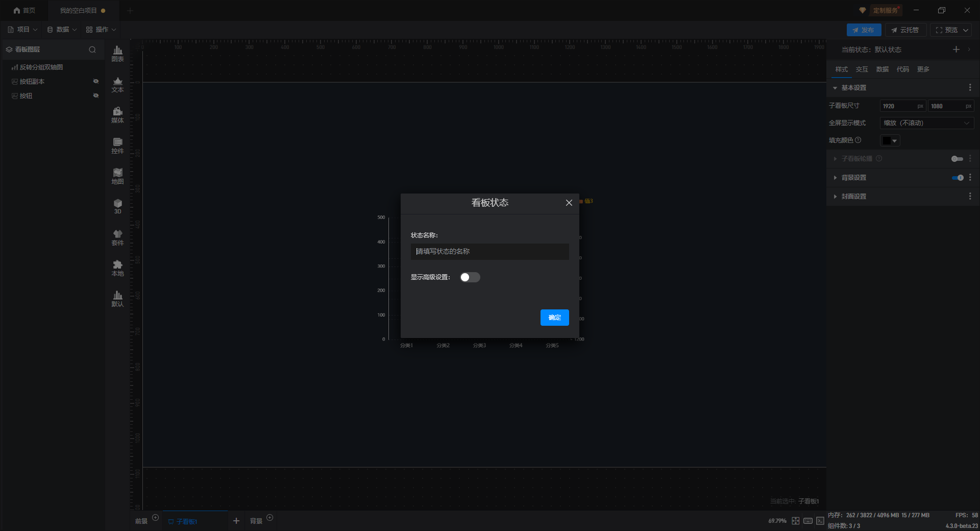Image resolution: width=980 pixels, height=531 pixels.
Task: Click the 状态名称 input field
Action: [489, 251]
